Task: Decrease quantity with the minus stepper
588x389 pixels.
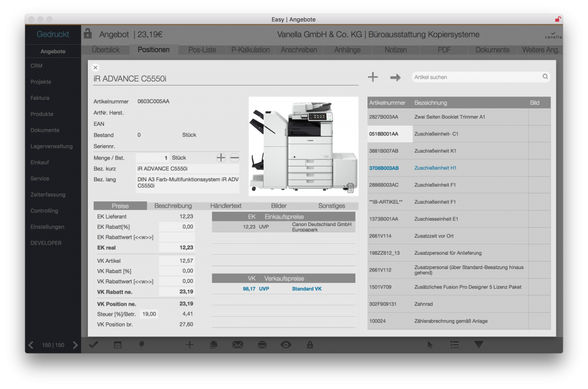Action: pos(234,158)
